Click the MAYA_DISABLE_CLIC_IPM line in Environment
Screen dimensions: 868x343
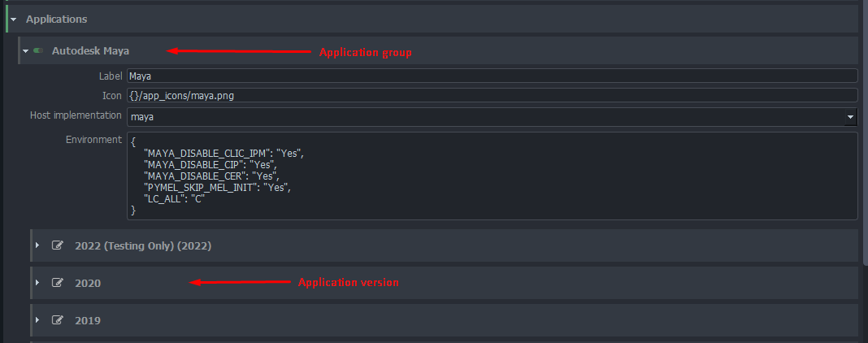(224, 153)
